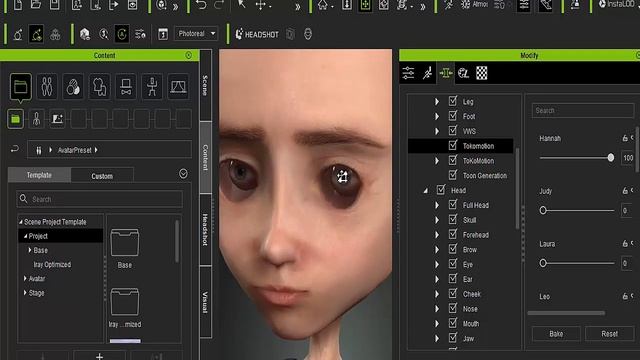Toggle the Skull checkbox
The height and width of the screenshot is (360, 640).
(453, 220)
